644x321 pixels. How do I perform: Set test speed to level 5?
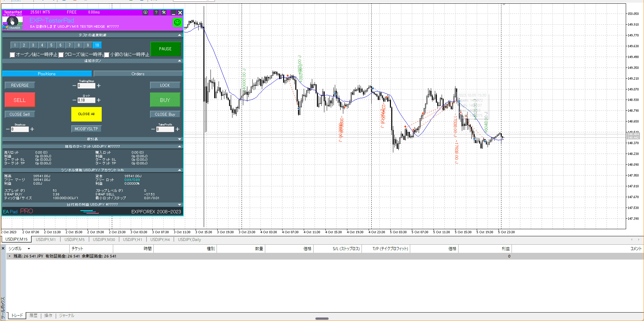51,45
